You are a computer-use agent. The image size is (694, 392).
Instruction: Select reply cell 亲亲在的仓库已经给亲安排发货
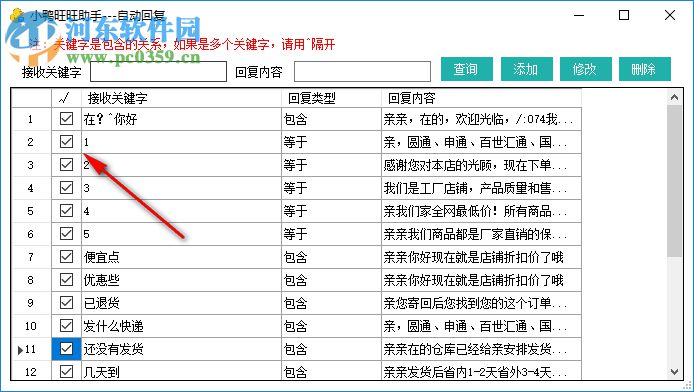pyautogui.click(x=481, y=349)
